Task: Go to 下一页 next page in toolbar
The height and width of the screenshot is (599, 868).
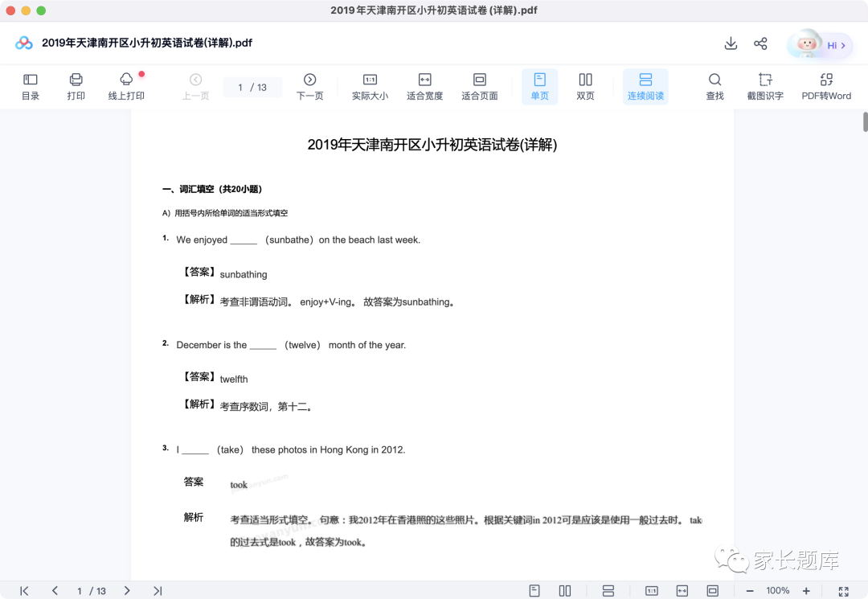Action: 310,87
